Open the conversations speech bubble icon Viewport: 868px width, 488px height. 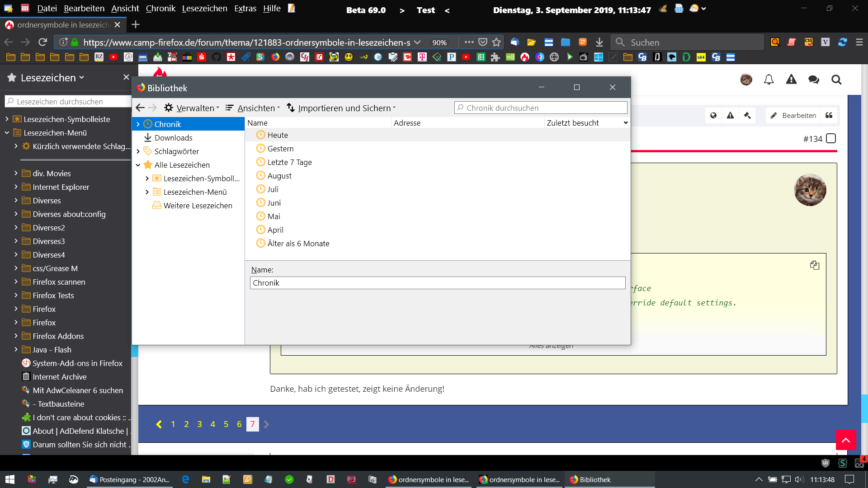[x=814, y=80]
